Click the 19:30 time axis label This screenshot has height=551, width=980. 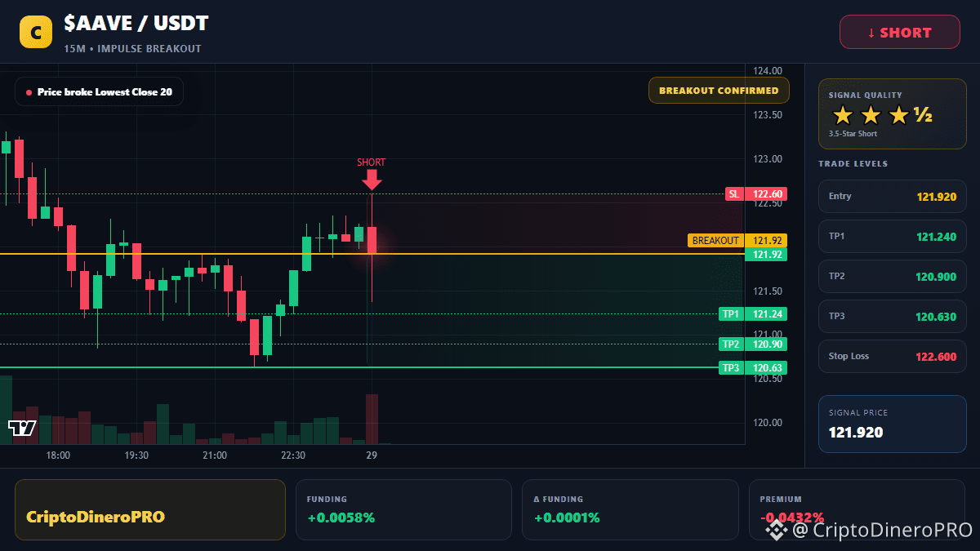136,455
